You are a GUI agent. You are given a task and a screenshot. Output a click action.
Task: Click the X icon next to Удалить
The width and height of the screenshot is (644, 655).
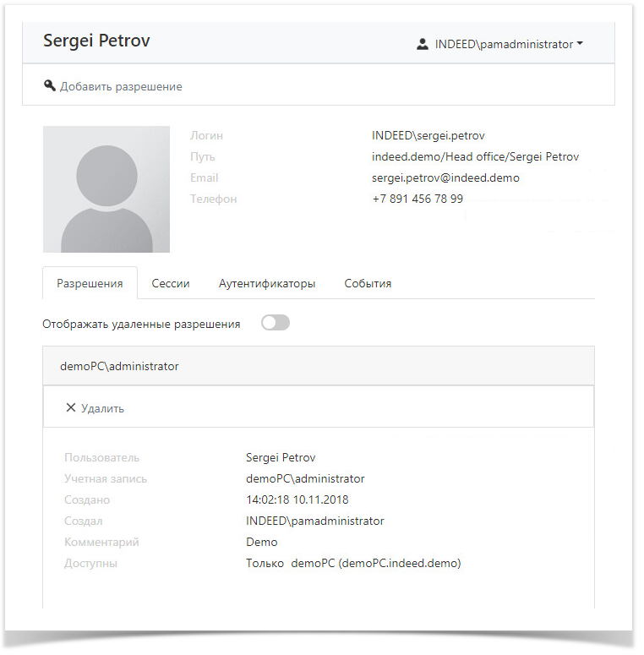(71, 408)
